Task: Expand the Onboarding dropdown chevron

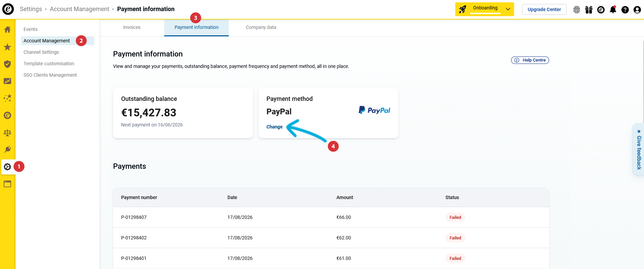Action: [508, 9]
